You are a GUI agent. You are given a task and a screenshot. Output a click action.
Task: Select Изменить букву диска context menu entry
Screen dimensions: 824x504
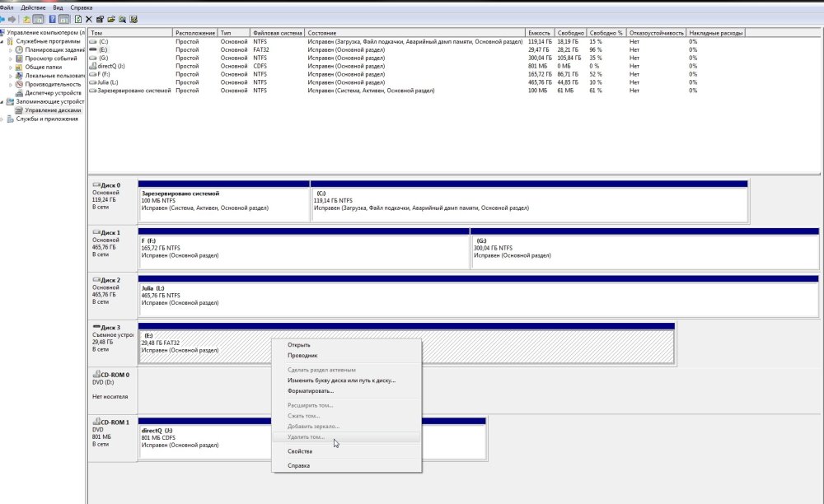341,380
